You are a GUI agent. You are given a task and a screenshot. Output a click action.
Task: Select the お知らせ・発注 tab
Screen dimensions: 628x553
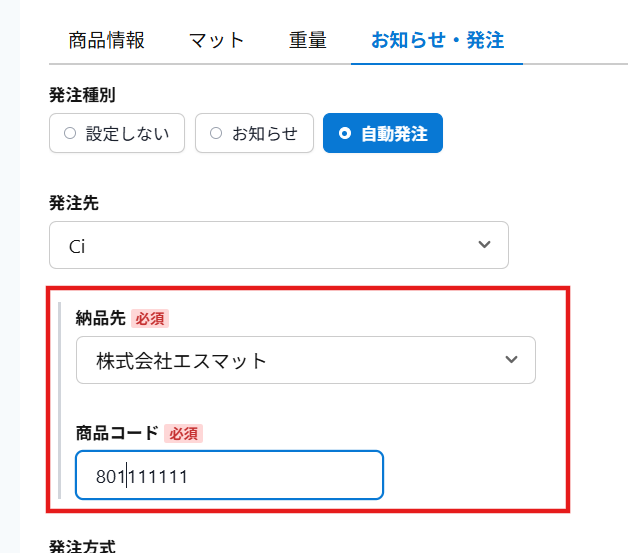pos(437,41)
